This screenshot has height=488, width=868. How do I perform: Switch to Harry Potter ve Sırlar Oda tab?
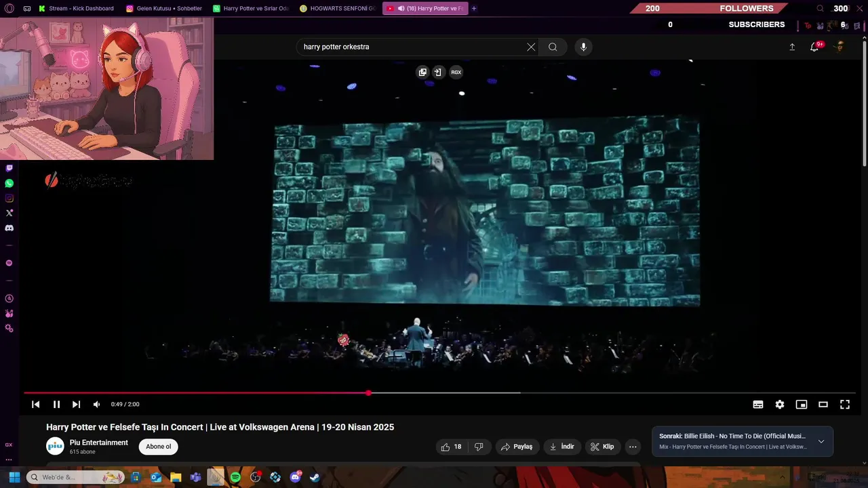[x=251, y=8]
